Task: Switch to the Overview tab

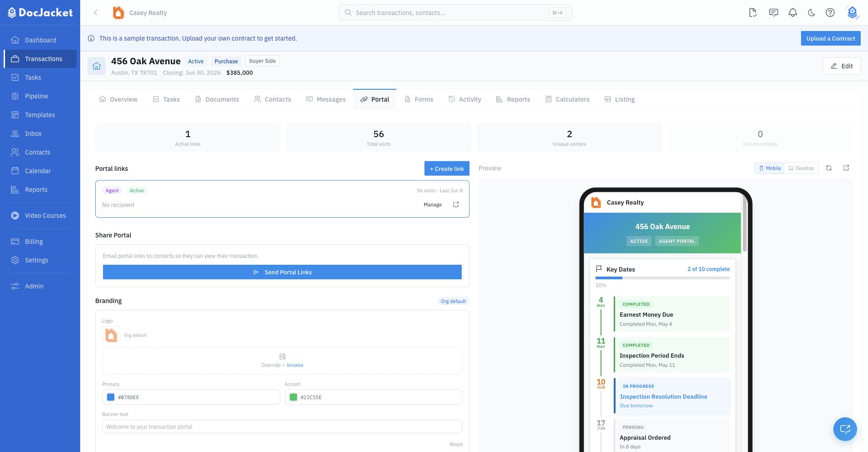Action: (118, 99)
